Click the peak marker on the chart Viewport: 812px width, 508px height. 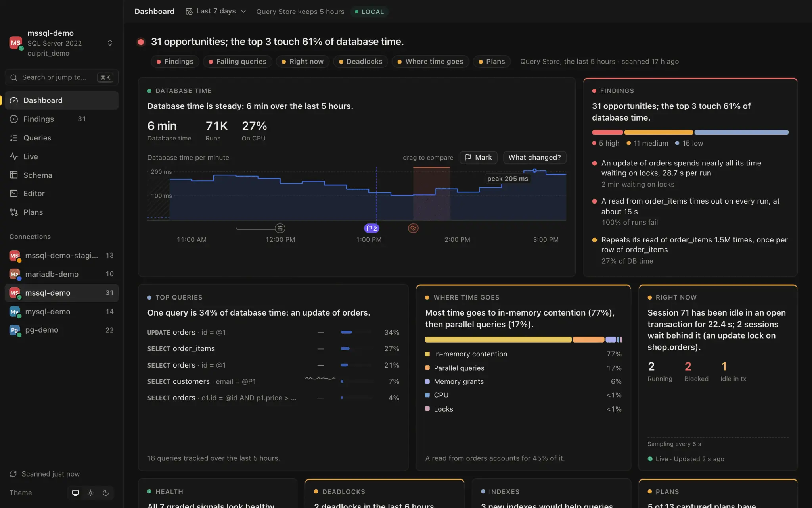(x=534, y=170)
